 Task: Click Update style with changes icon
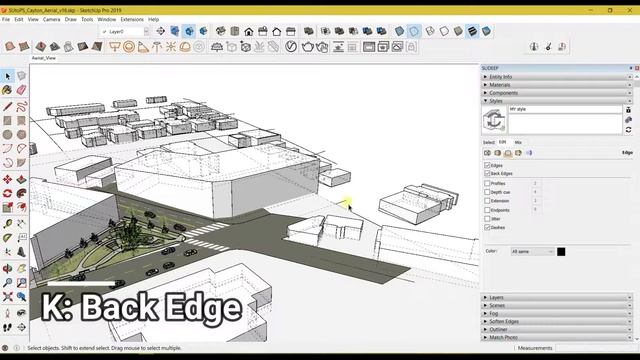pos(629,130)
